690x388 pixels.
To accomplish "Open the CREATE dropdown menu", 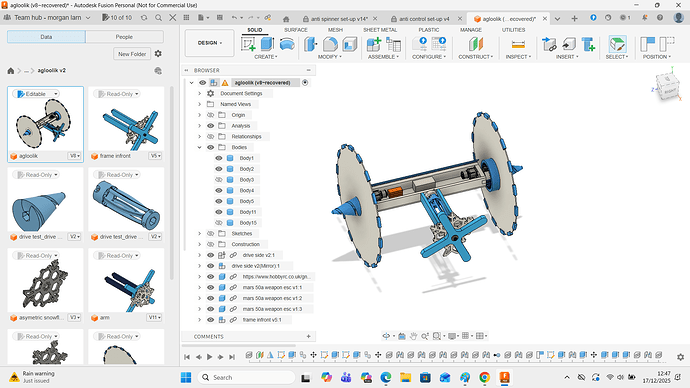I will pos(266,57).
